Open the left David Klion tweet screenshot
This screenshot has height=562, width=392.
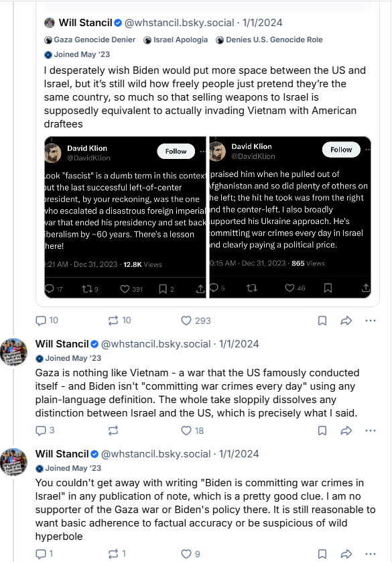coord(125,217)
